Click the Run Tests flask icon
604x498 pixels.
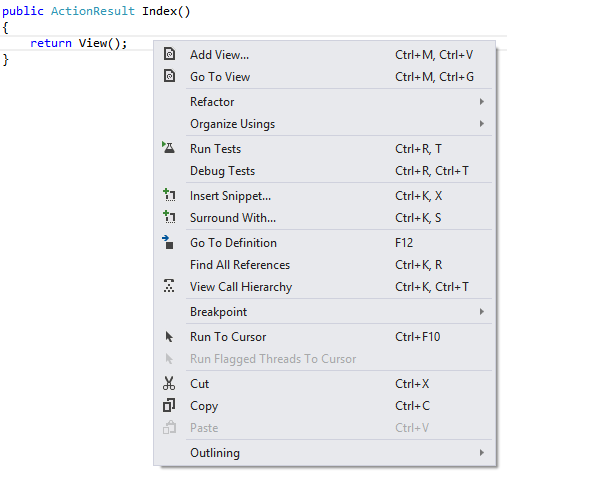[168, 148]
